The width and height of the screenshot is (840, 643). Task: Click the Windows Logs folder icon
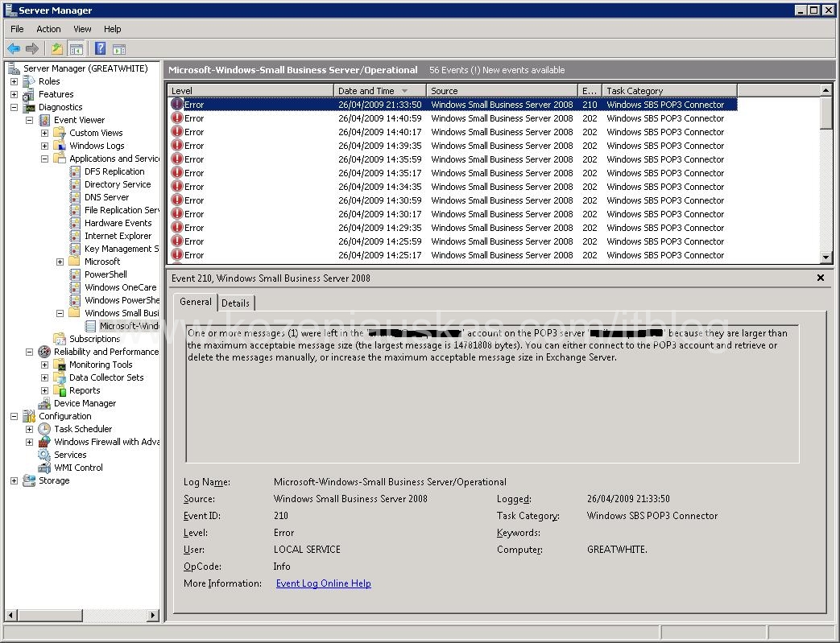[60, 146]
